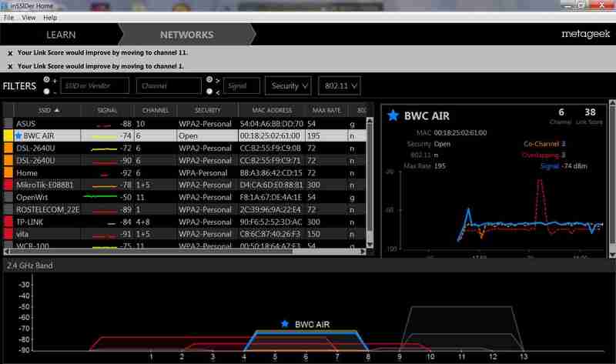616x364 pixels.
Task: Select the ASUS network row
Action: (x=185, y=124)
